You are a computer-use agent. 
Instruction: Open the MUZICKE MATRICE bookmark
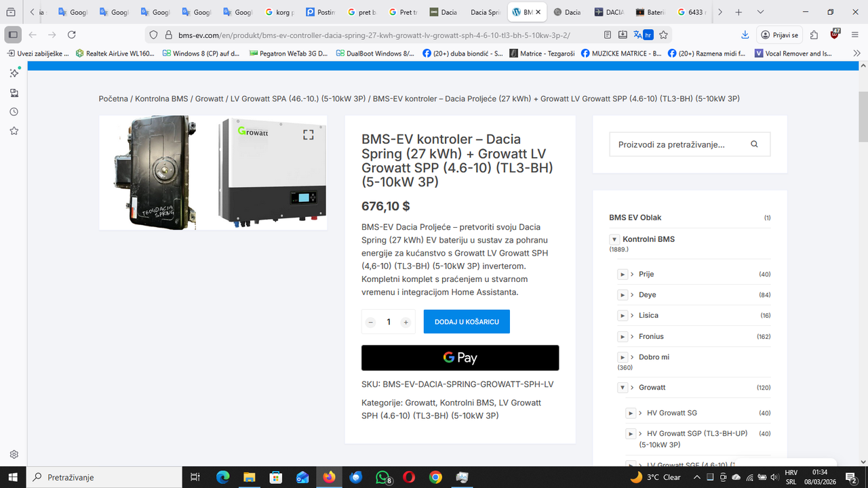coord(620,54)
